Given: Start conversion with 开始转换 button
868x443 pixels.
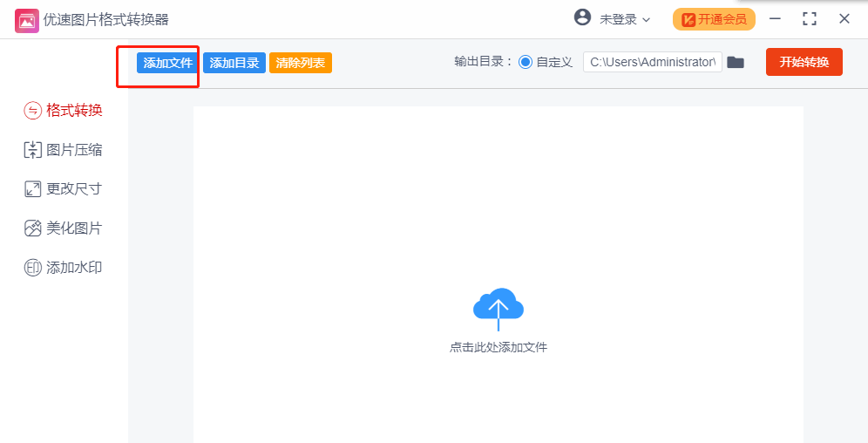Looking at the screenshot, I should (804, 62).
